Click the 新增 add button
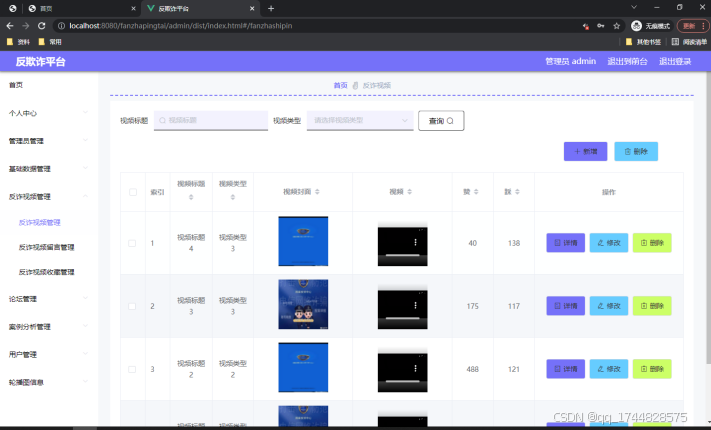 [x=585, y=151]
